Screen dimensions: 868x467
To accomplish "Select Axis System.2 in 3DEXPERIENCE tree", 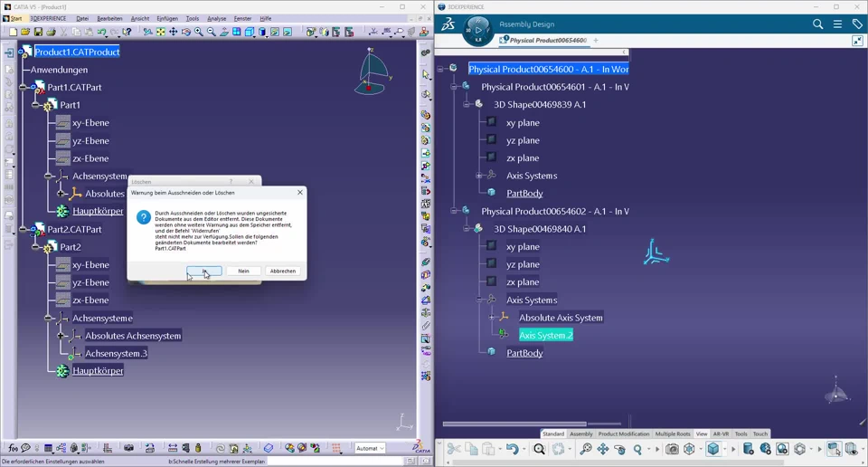I will pyautogui.click(x=546, y=335).
